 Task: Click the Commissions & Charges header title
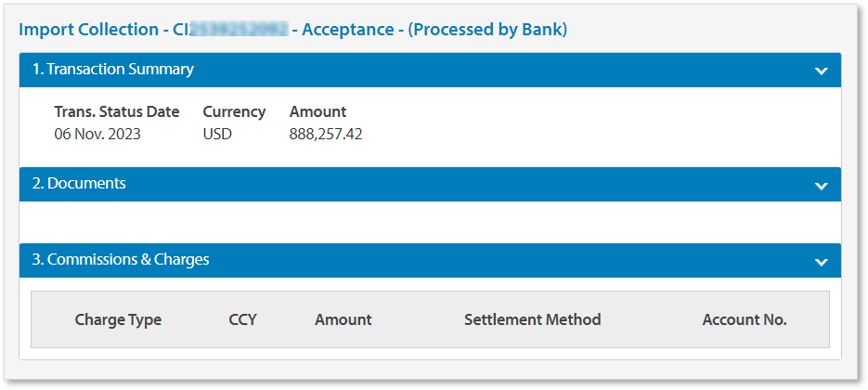tap(121, 260)
